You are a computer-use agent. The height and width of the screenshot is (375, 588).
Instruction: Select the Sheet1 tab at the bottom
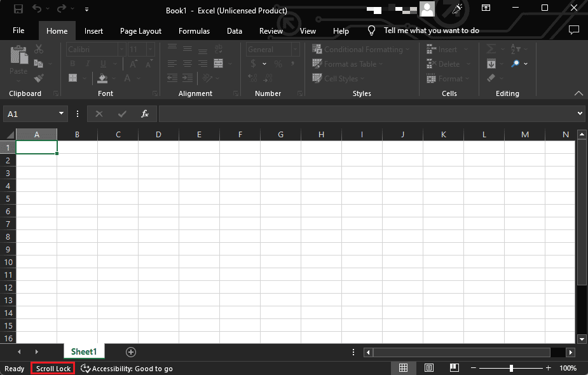click(84, 351)
